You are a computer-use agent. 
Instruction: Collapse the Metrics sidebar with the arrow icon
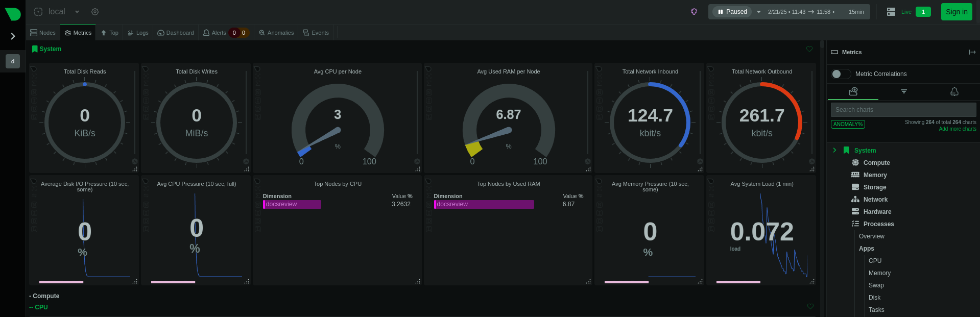[x=972, y=52]
